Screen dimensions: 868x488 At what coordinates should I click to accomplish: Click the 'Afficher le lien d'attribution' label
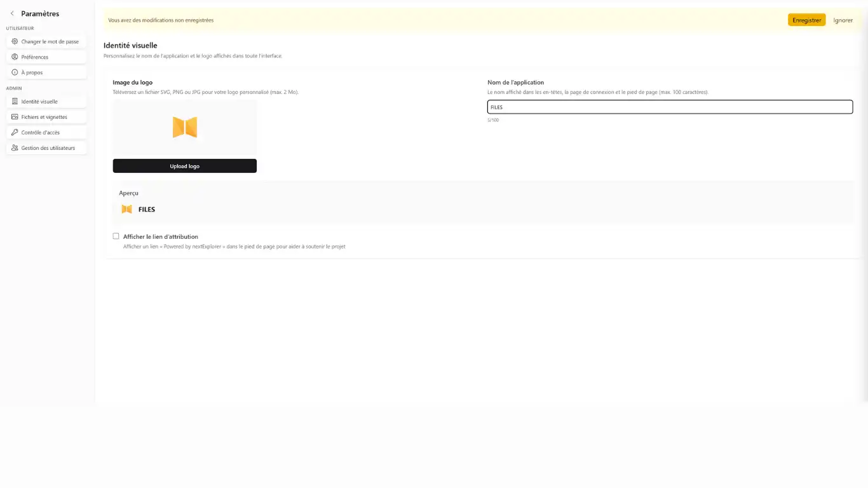161,236
